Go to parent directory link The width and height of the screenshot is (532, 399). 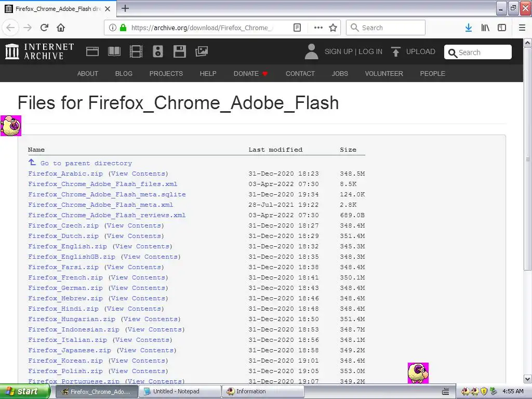[86, 163]
